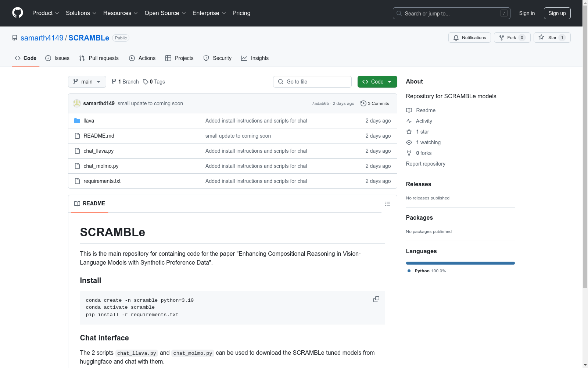This screenshot has width=588, height=368.
Task: Click the llava folder icon
Action: click(77, 121)
